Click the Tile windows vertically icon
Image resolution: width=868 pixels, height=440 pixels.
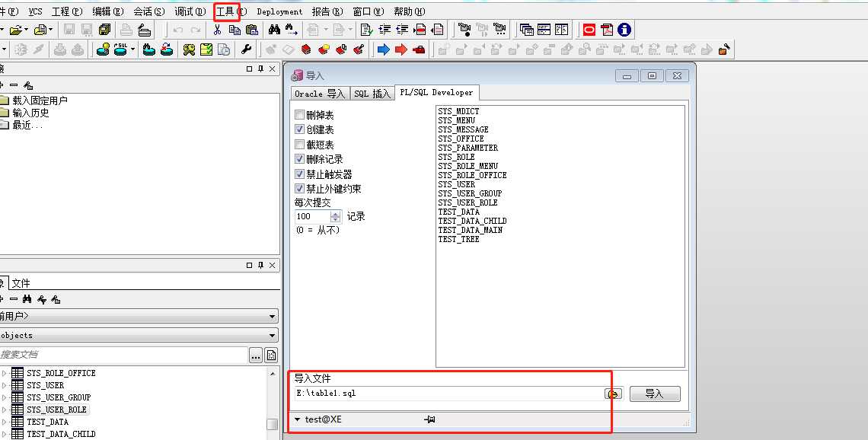click(561, 30)
